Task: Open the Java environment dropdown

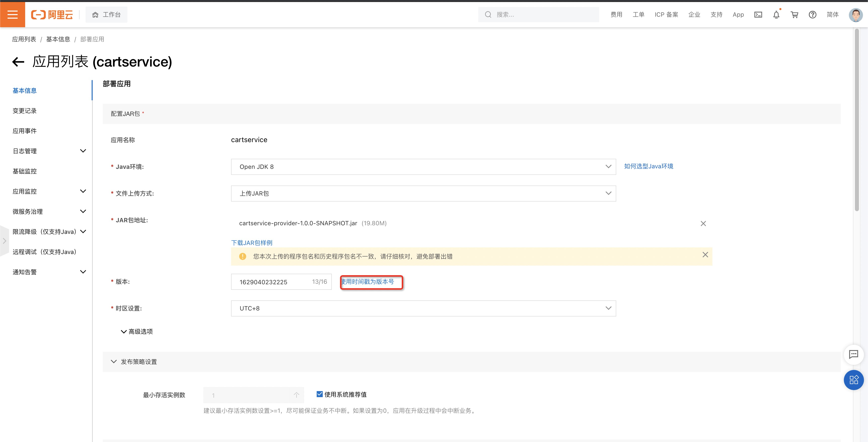Action: (x=423, y=167)
